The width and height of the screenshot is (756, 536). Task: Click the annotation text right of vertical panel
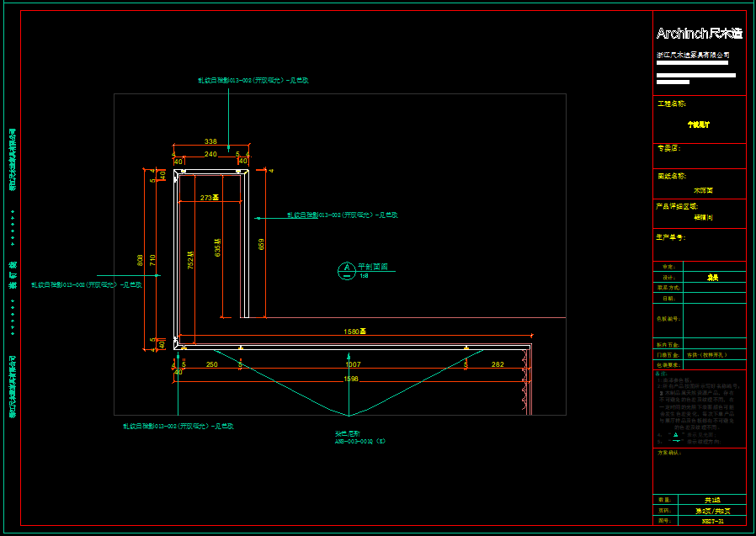342,215
